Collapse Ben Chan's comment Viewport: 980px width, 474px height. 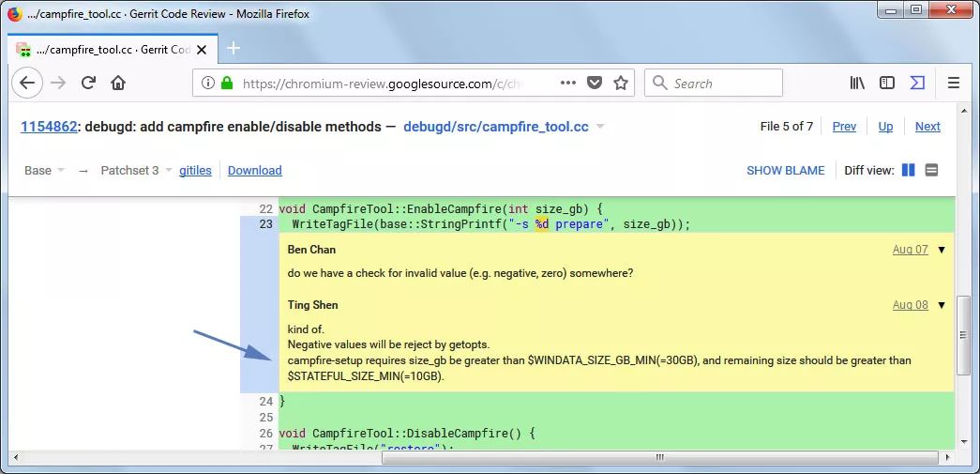(942, 250)
